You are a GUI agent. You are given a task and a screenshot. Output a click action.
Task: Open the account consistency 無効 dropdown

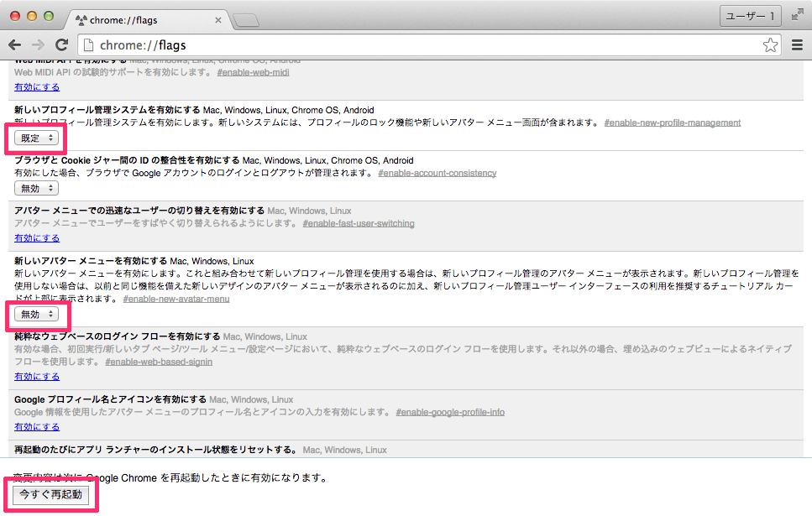pyautogui.click(x=36, y=189)
